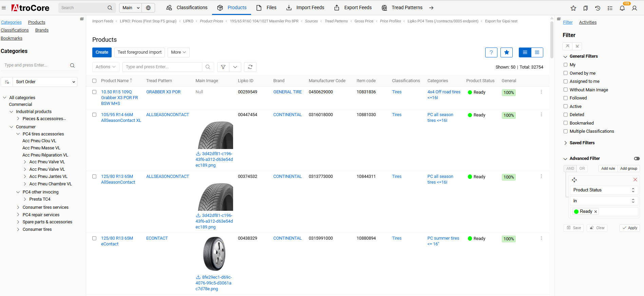The height and width of the screenshot is (296, 644).
Task: Open the CONTINENTAL brand link for 105/95 R14
Action: 287,115
